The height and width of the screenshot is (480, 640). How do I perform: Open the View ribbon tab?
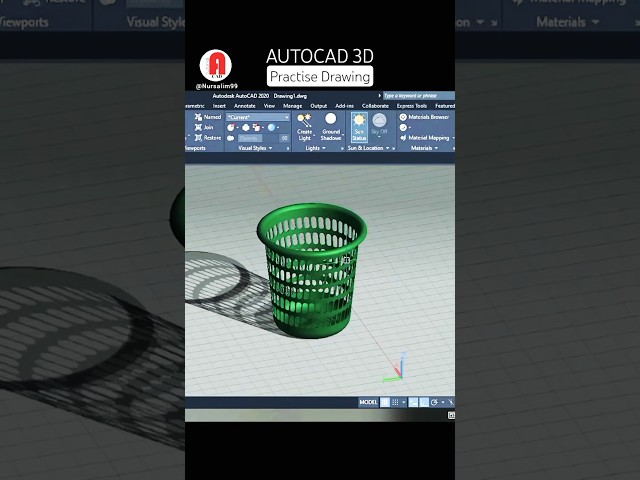coord(269,106)
